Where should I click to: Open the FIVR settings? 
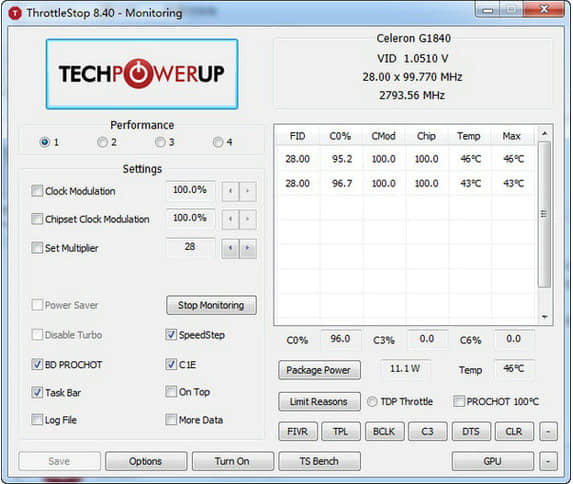[x=298, y=432]
